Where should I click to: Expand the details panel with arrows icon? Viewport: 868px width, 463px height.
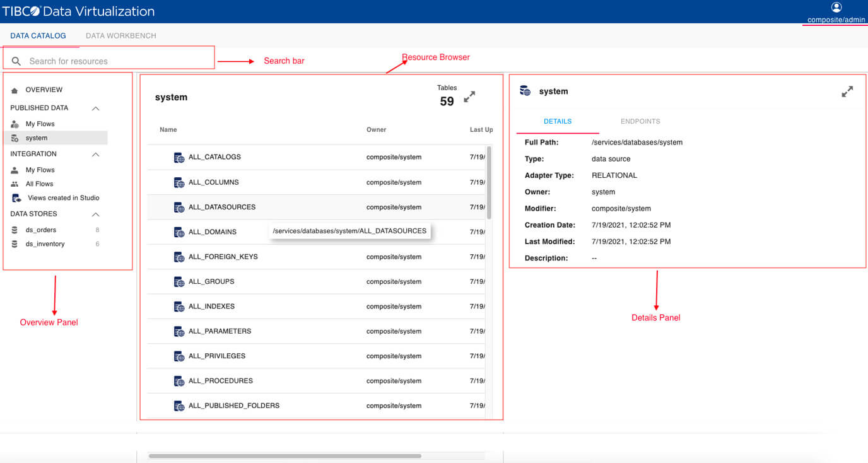pyautogui.click(x=847, y=91)
